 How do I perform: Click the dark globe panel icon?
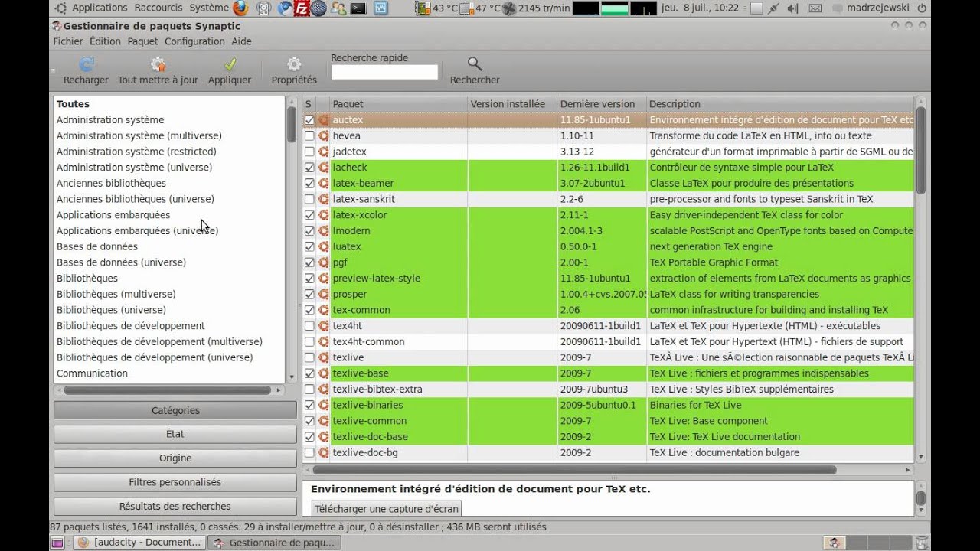pos(320,8)
